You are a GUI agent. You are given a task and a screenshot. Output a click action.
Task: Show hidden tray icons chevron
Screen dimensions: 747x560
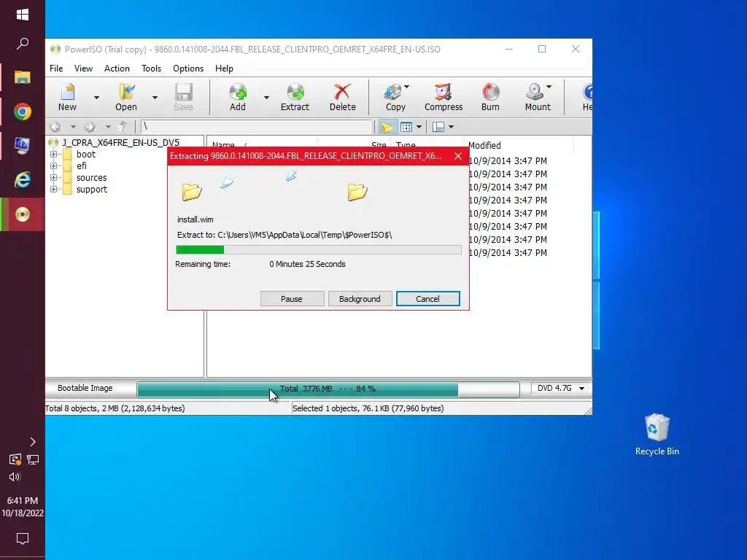click(x=33, y=442)
